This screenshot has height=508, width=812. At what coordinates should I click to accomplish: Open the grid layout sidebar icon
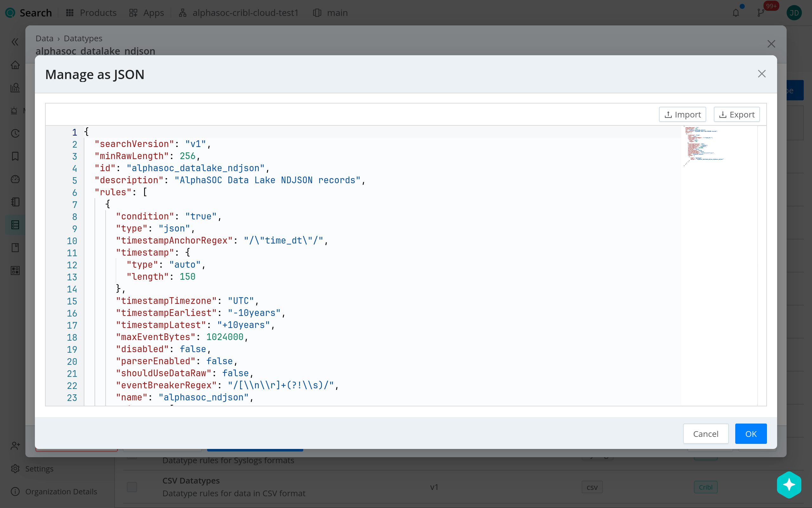point(15,271)
